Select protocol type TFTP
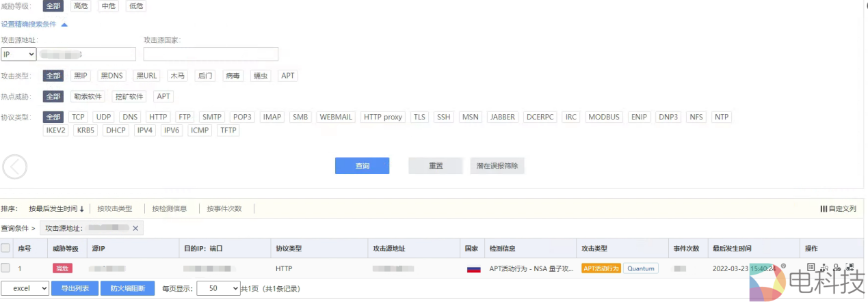This screenshot has height=306, width=868. point(228,130)
